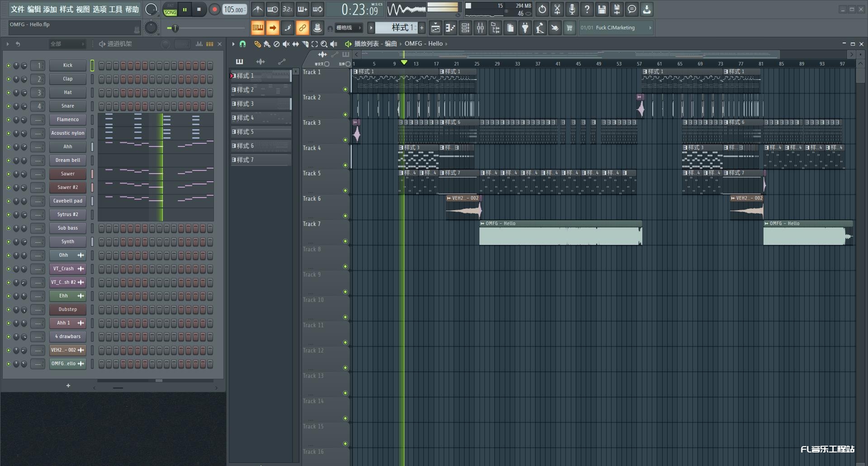
Task: Open the channel rack menu arrow
Action: tap(8, 44)
